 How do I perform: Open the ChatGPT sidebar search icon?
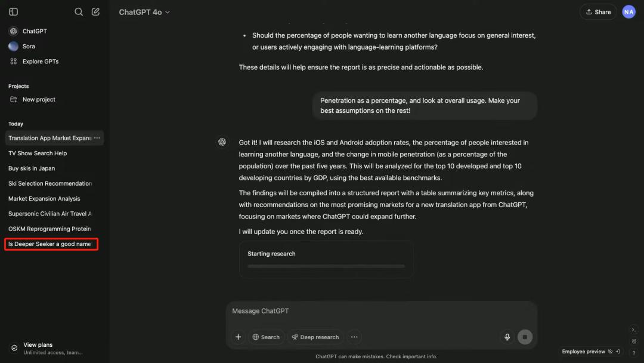point(78,11)
